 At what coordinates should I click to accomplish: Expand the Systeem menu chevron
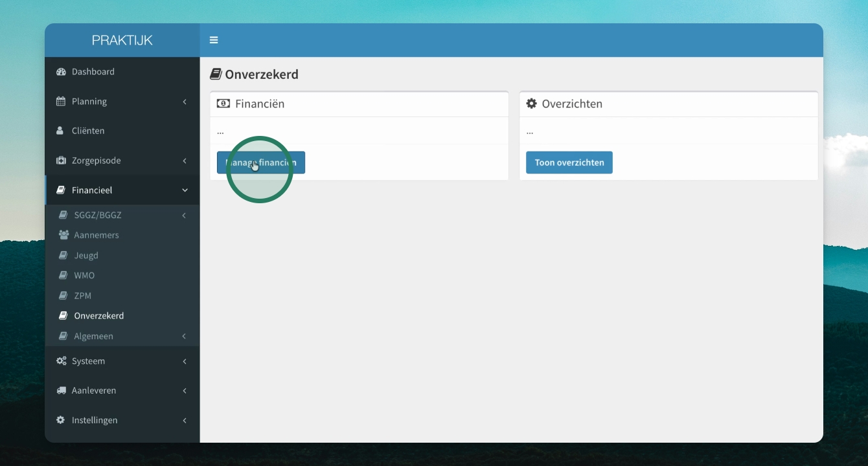(185, 361)
